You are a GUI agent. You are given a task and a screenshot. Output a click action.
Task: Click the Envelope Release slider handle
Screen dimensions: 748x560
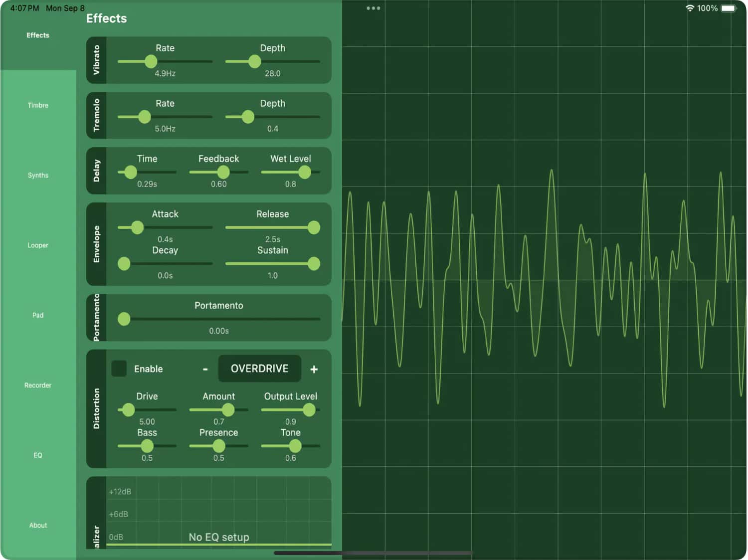(314, 227)
